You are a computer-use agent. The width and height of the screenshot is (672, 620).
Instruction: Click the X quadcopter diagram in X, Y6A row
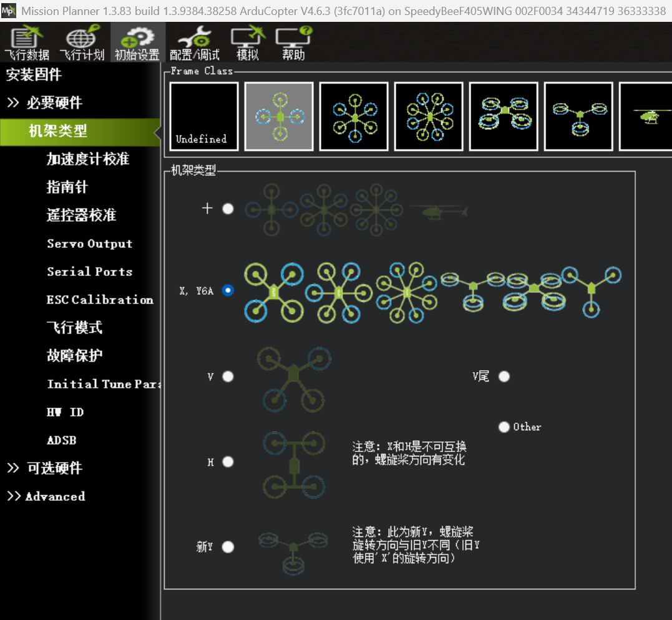point(274,292)
